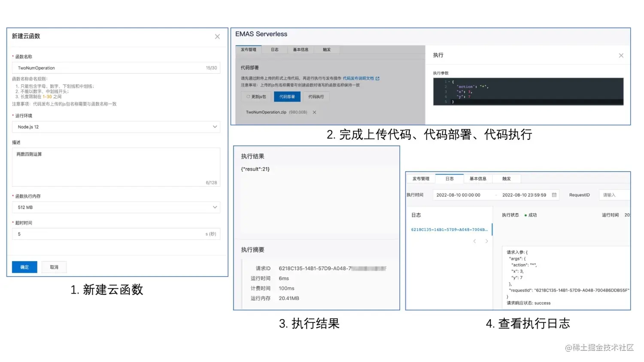This screenshot has width=644, height=362.
Task: Click the 运行时间 value 6ms
Action: [284, 278]
